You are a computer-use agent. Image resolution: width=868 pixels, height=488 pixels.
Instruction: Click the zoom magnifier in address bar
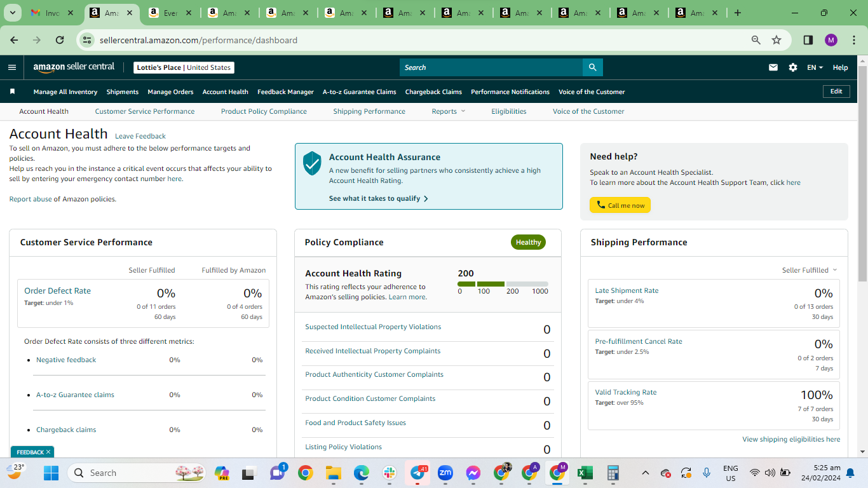tap(756, 40)
